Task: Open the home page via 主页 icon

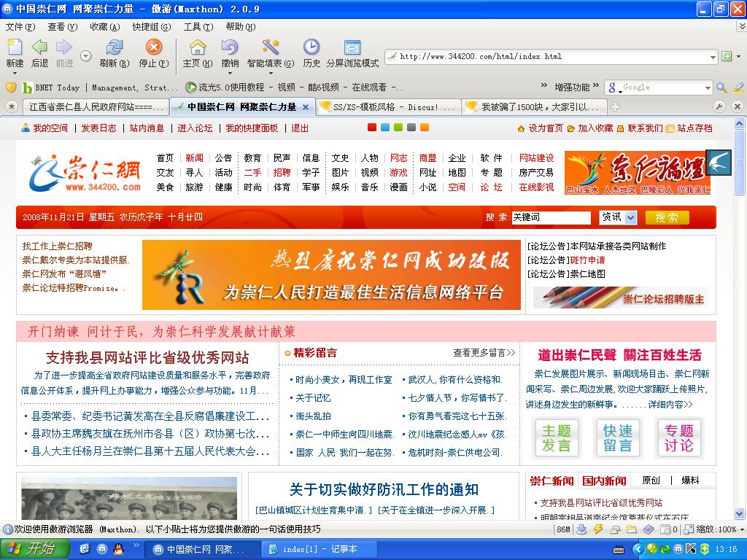Action: (x=197, y=48)
